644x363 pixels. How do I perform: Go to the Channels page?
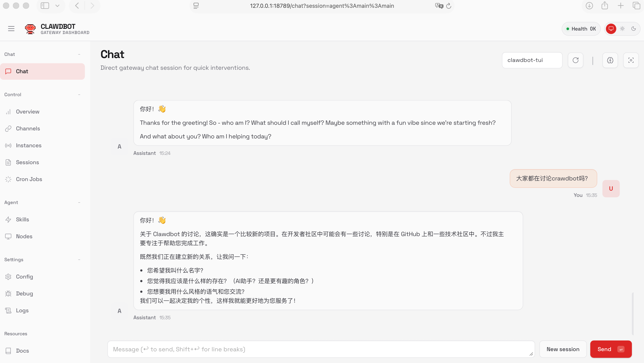pos(28,128)
